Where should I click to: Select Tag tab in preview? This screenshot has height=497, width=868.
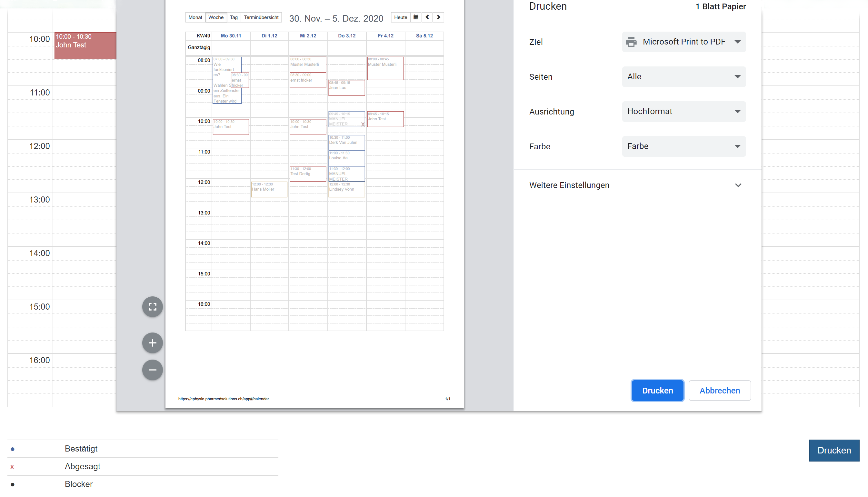234,17
